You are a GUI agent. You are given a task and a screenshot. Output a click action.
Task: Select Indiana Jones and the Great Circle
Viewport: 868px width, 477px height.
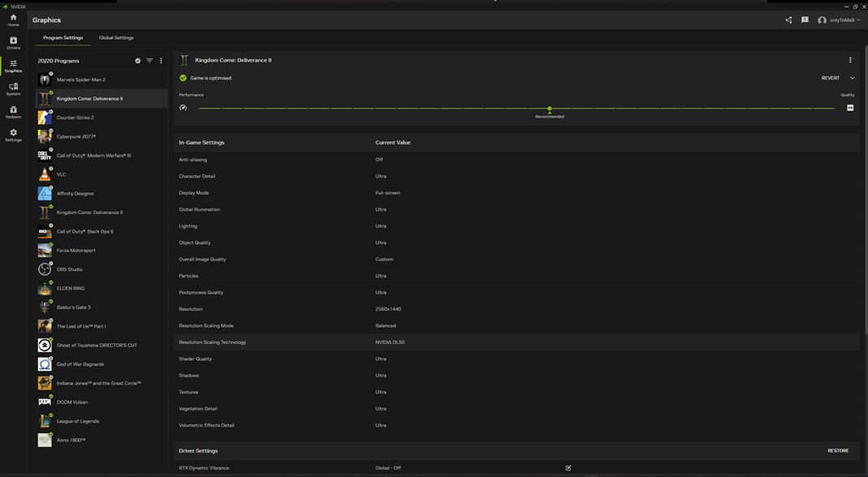point(102,384)
